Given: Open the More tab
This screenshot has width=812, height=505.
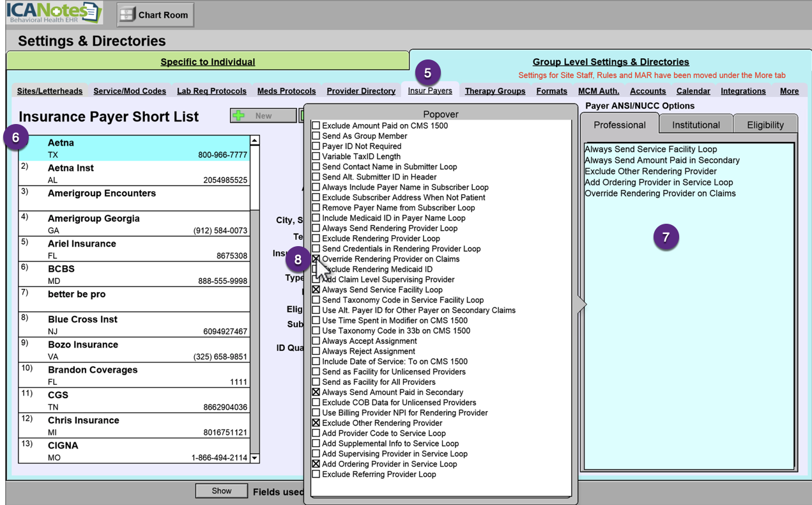Looking at the screenshot, I should (x=789, y=91).
